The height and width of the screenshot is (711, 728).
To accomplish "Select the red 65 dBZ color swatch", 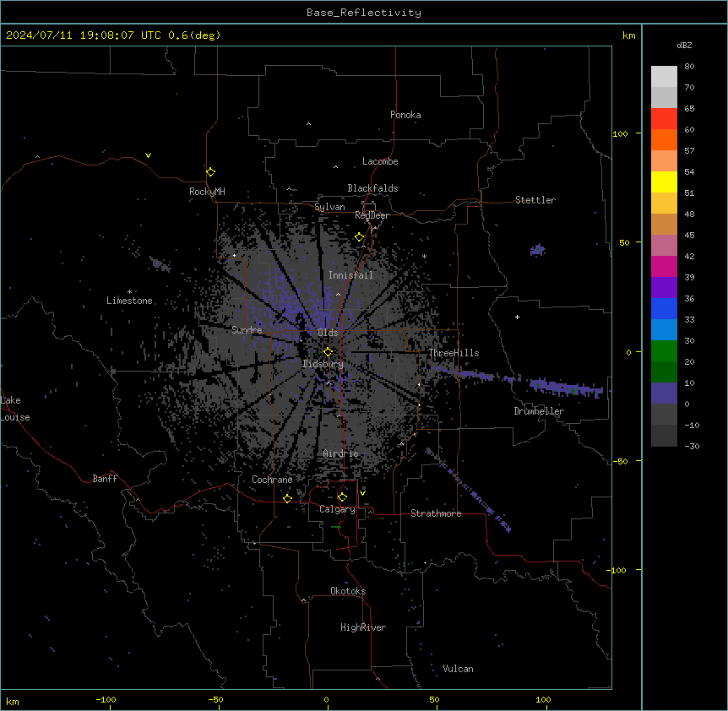I will point(664,118).
